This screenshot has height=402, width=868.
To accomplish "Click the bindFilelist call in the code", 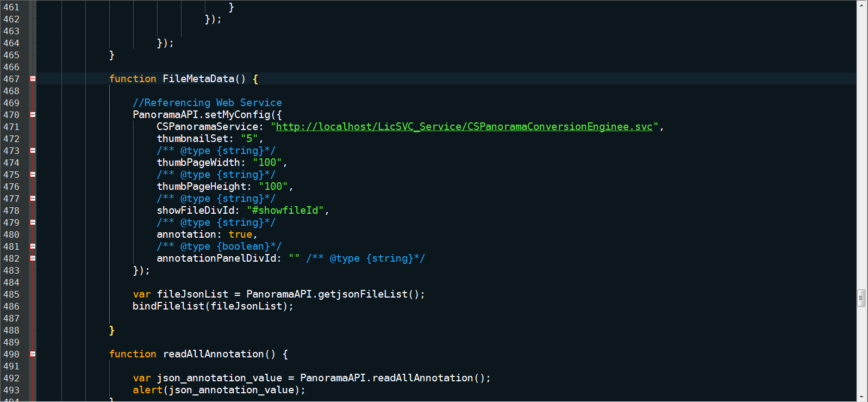I will pos(168,306).
